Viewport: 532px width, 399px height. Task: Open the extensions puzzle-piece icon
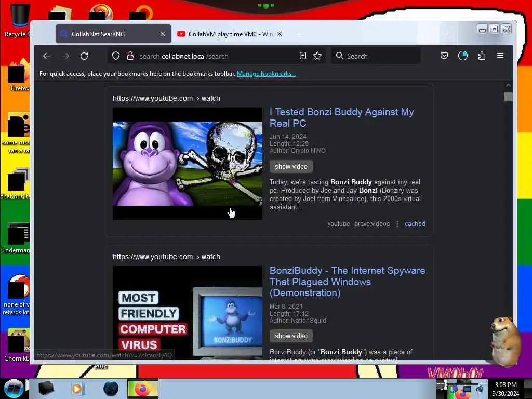[482, 56]
